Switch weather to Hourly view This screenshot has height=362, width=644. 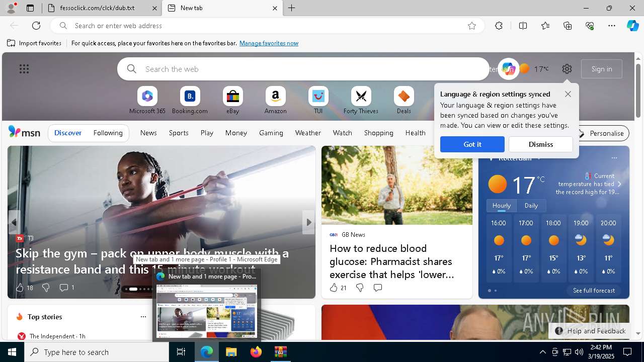pyautogui.click(x=501, y=206)
